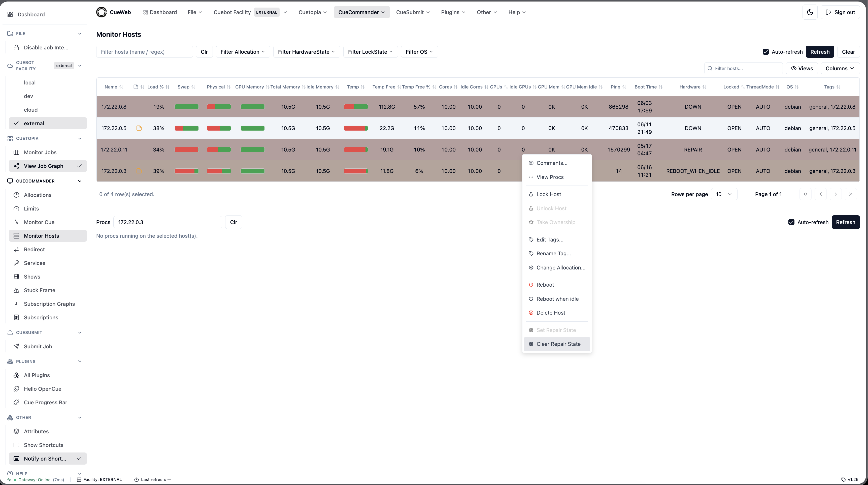Click the Subscriptions receipt icon

[x=16, y=317]
